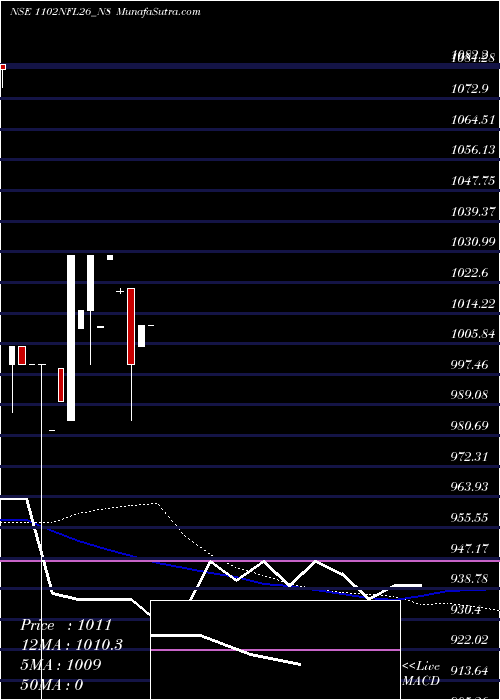Click the 922.02 price axis label
This screenshot has height=700, width=500.
pos(471,641)
